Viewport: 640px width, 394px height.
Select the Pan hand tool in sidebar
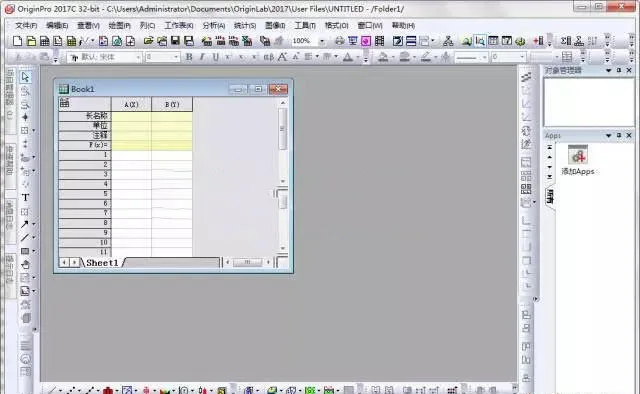coord(25,265)
